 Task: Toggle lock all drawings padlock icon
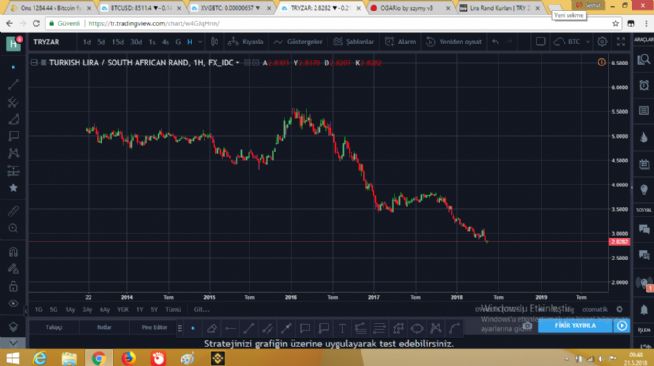[13, 286]
